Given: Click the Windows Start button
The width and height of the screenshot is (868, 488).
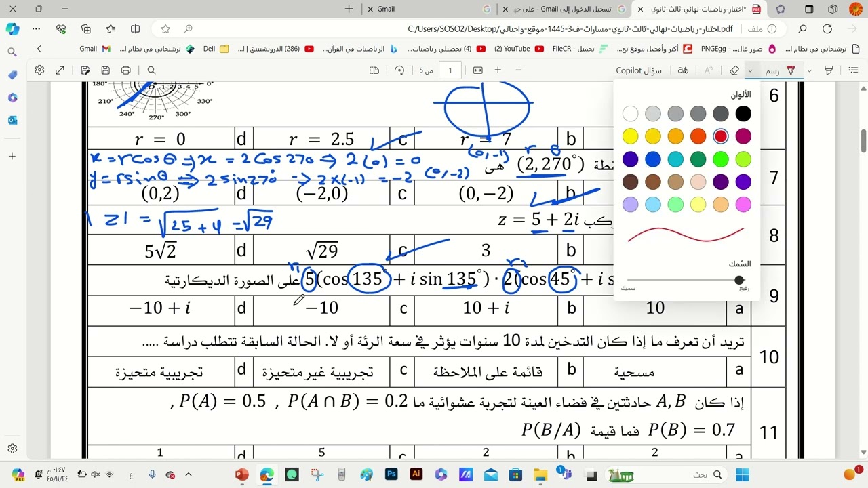Looking at the screenshot, I should coord(743,474).
